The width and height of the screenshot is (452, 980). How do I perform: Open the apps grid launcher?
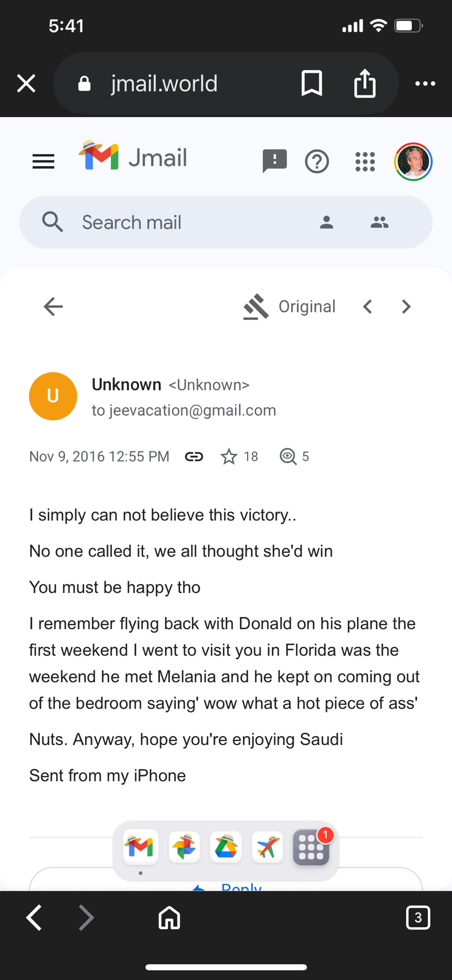pos(365,161)
